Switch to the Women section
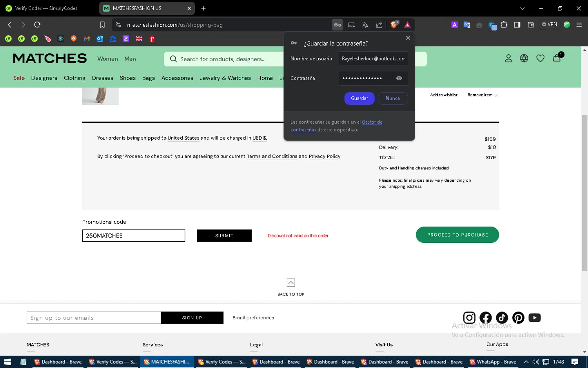 pos(108,59)
